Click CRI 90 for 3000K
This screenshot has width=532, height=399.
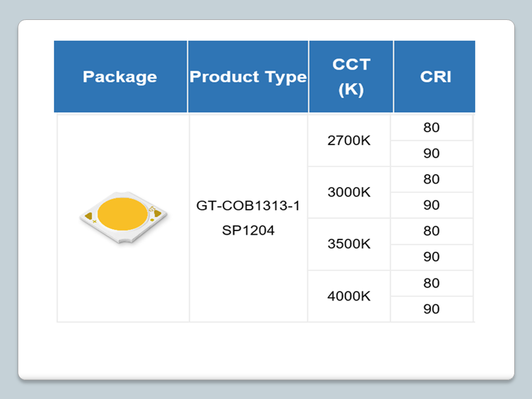pyautogui.click(x=431, y=206)
